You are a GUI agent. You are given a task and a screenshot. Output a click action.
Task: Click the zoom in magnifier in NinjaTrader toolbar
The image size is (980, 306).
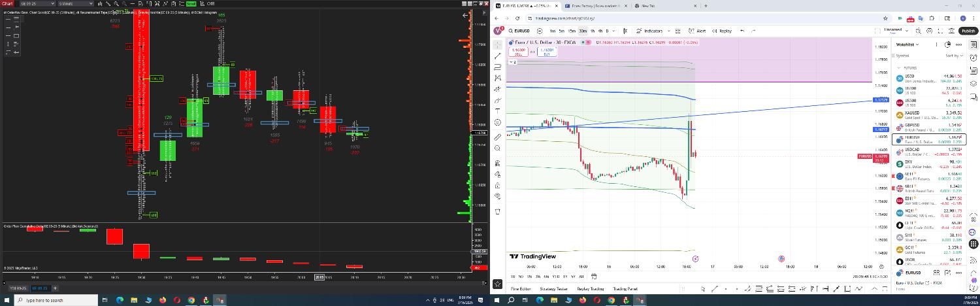click(116, 3)
